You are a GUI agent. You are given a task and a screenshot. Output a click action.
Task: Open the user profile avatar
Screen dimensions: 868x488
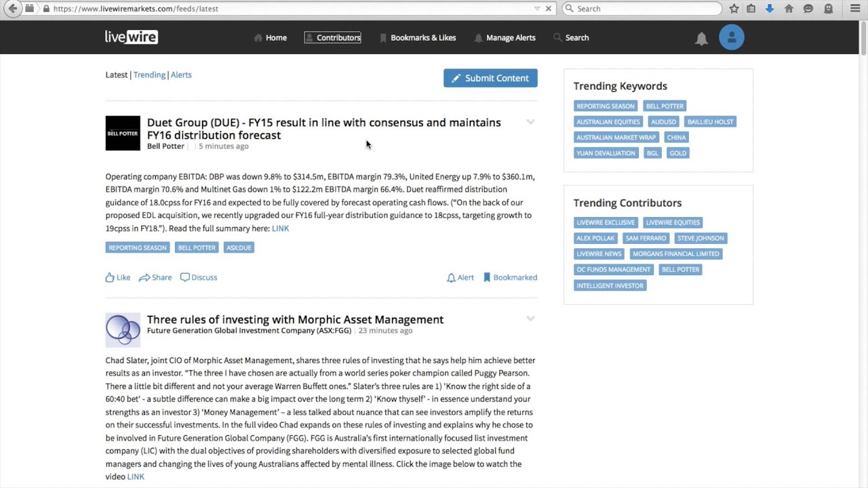pyautogui.click(x=731, y=37)
